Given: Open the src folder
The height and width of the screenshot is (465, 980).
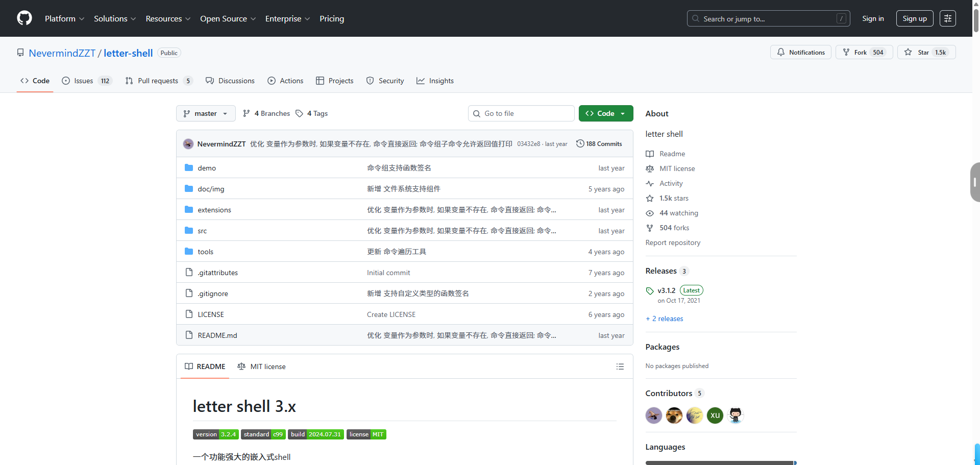Looking at the screenshot, I should pyautogui.click(x=202, y=231).
